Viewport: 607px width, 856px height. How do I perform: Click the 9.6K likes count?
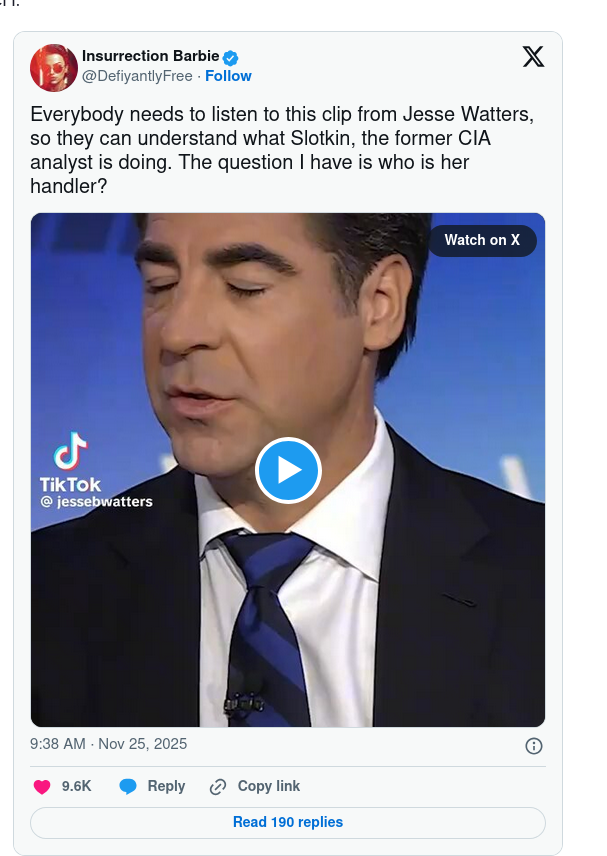point(76,787)
